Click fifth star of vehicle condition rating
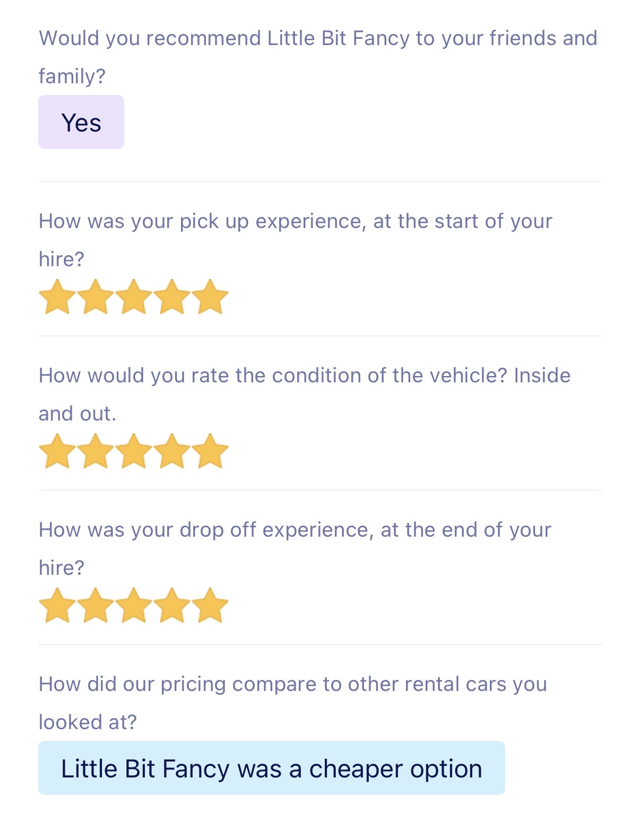 tap(210, 451)
